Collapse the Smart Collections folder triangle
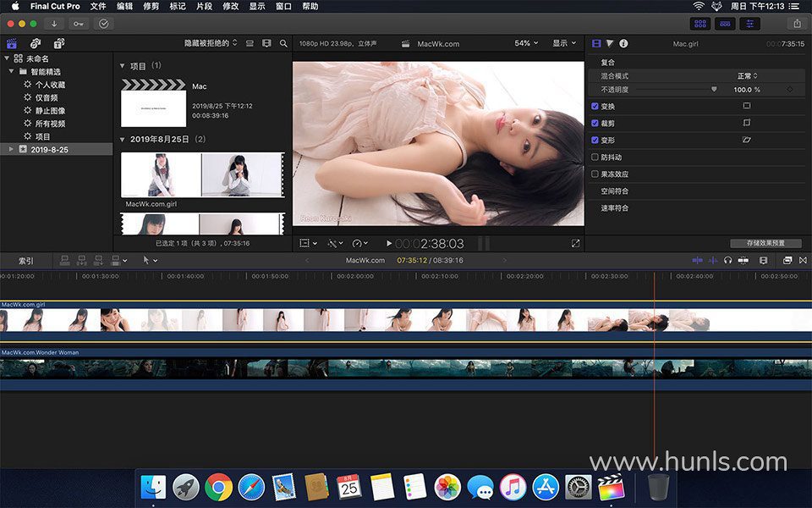 click(x=11, y=71)
